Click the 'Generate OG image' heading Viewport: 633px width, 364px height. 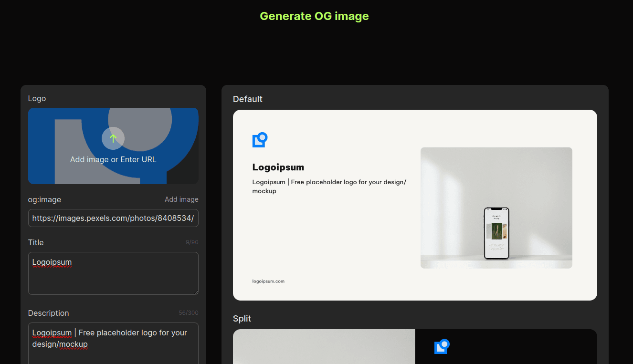(314, 16)
